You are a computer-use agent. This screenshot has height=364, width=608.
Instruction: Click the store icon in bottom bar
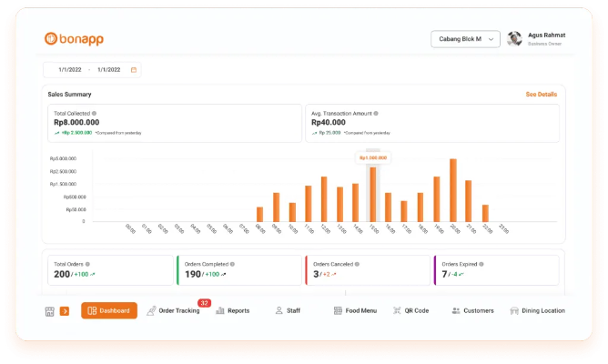[50, 311]
